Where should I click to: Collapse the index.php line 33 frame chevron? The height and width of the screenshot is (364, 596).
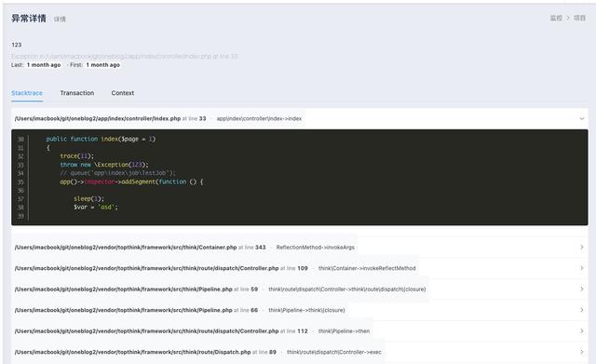coord(581,118)
